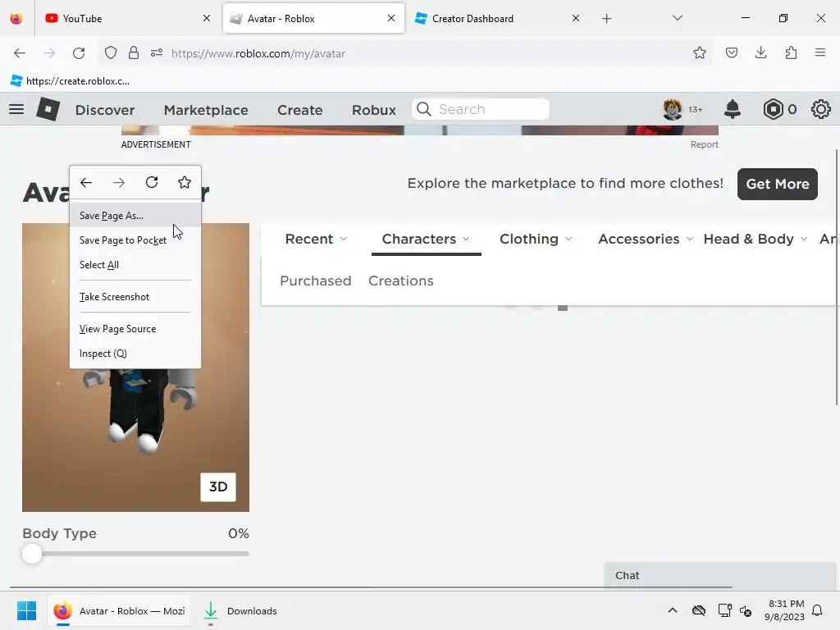
Task: Open Windows notification center bell
Action: tap(817, 610)
